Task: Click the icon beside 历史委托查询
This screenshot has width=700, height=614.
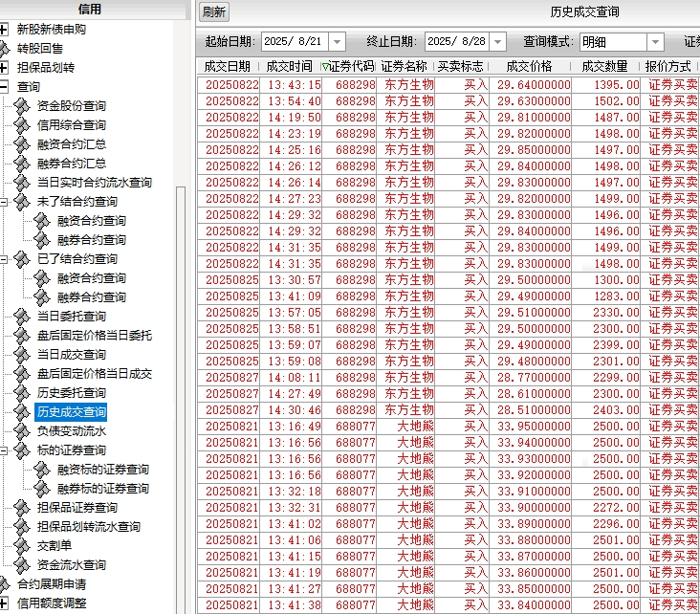Action: [21, 393]
